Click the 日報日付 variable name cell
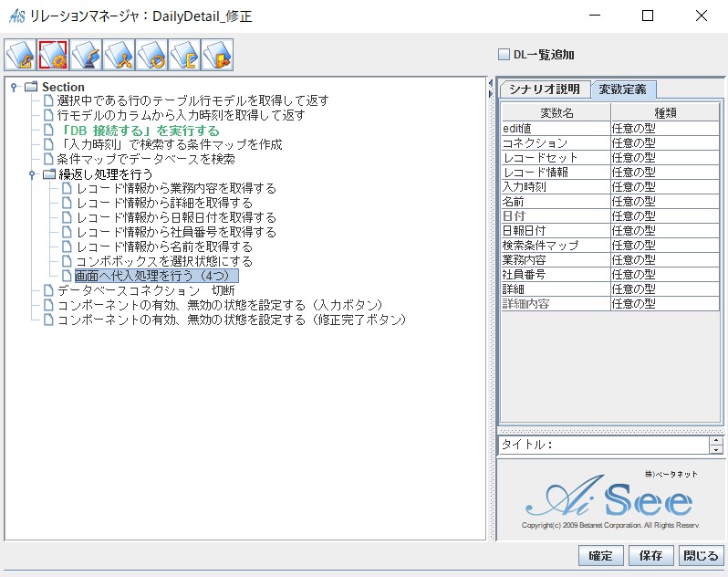This screenshot has height=577, width=728. pyautogui.click(x=556, y=231)
